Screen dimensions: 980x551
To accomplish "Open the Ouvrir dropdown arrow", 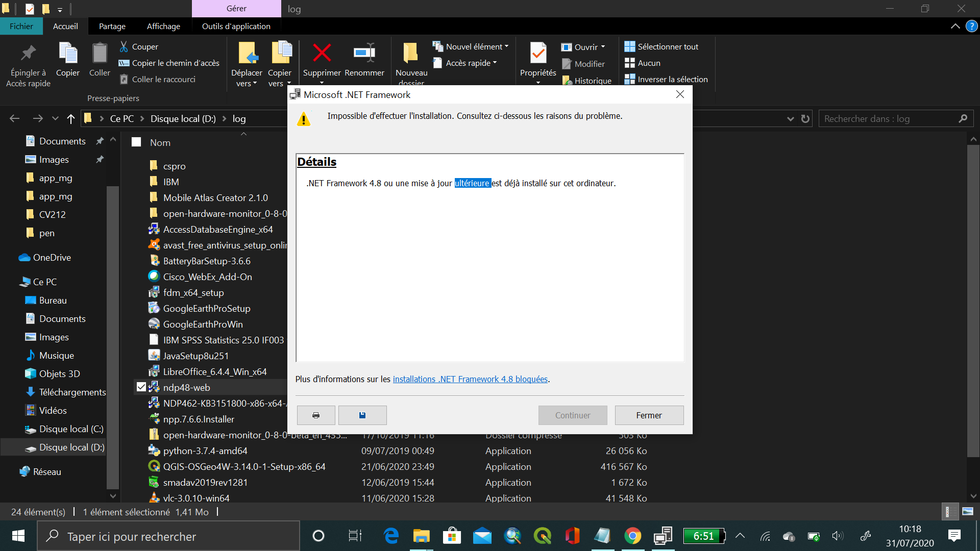I will click(x=603, y=47).
